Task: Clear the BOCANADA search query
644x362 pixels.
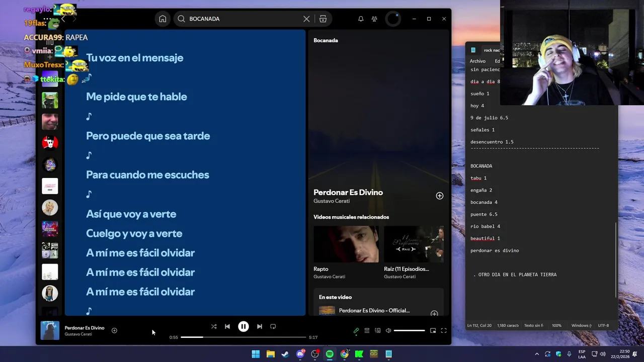Action: 306,19
